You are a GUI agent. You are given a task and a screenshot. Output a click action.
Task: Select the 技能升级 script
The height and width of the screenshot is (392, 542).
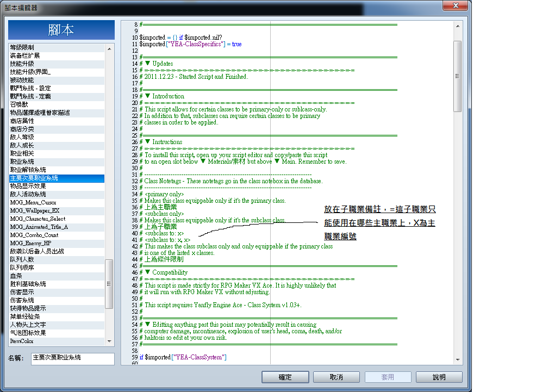(x=57, y=64)
